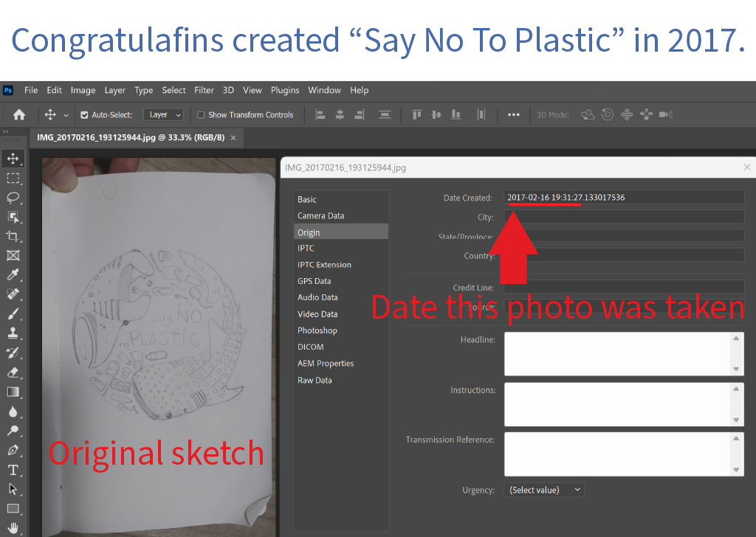Open the File menu
Screen dimensions: 756x537
click(x=31, y=90)
